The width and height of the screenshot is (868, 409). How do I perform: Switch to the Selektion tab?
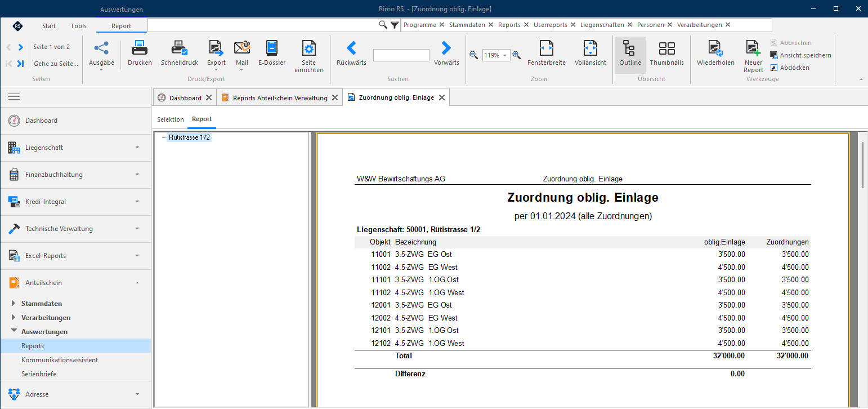171,119
